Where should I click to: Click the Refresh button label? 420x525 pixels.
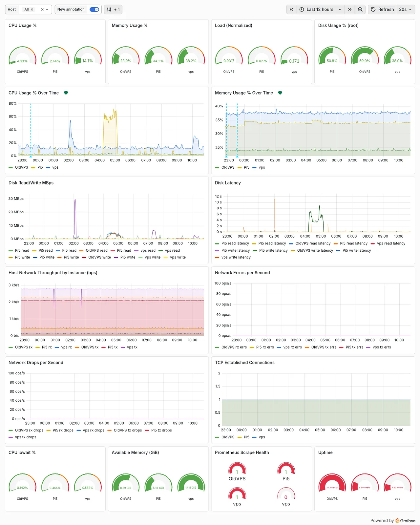(386, 10)
